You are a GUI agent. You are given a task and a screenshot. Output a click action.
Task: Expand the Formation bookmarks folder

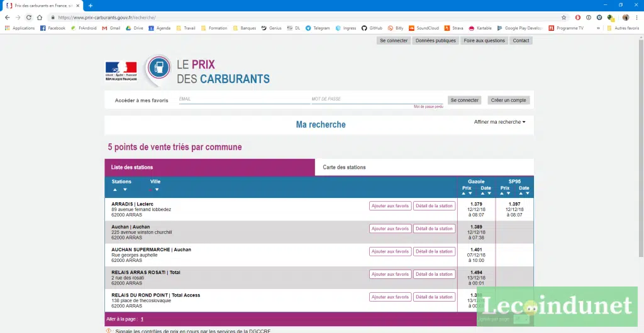(x=214, y=28)
